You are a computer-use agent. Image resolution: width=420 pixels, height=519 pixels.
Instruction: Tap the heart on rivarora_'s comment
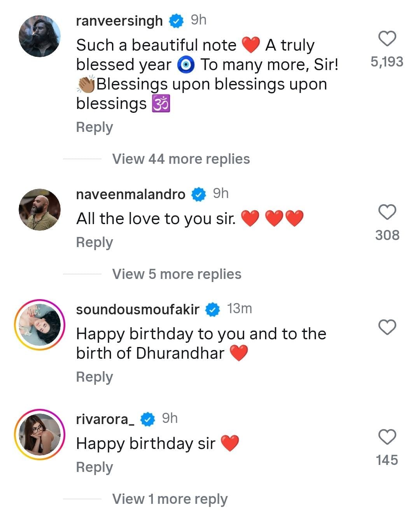pyautogui.click(x=387, y=437)
